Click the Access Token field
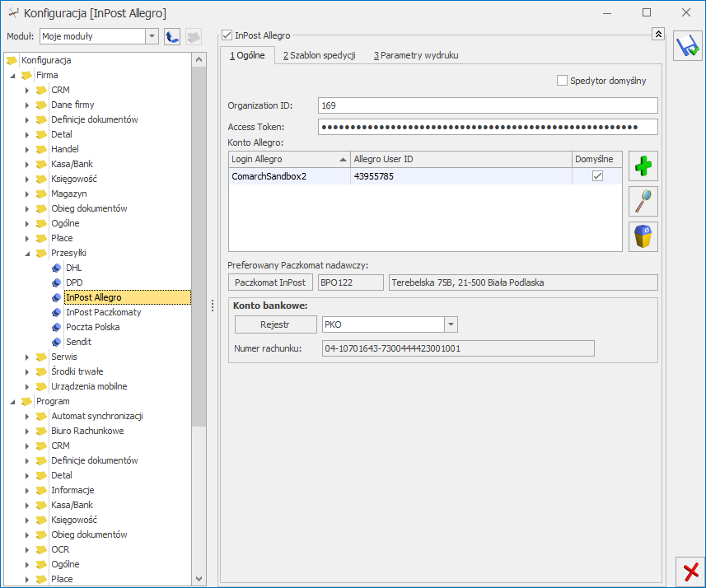Viewport: 706px width, 588px height. [x=488, y=127]
